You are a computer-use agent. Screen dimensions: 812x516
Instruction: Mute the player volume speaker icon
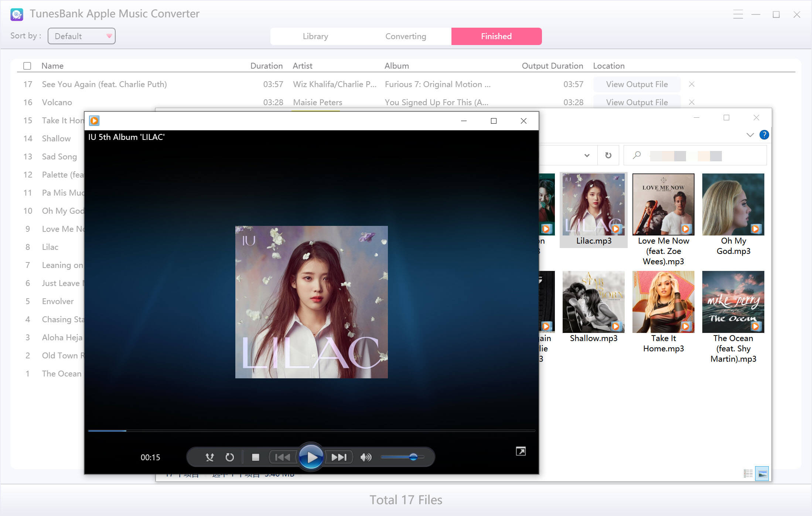point(366,457)
